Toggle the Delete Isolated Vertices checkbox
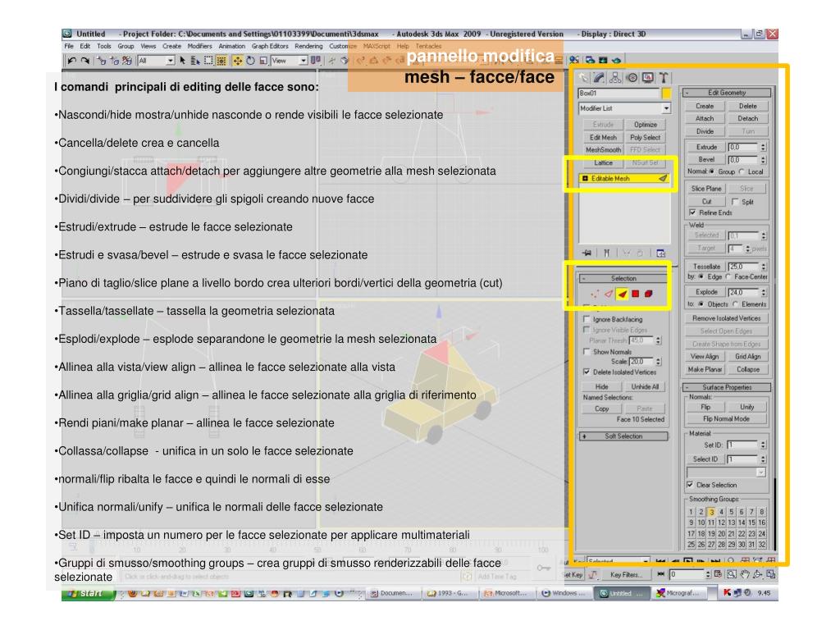 coord(587,372)
